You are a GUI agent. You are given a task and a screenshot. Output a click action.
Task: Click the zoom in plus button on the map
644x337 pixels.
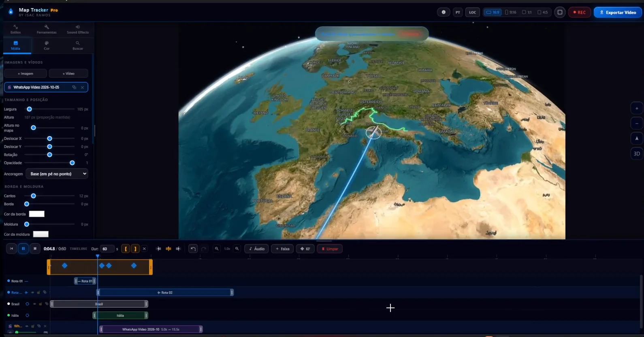tap(637, 109)
